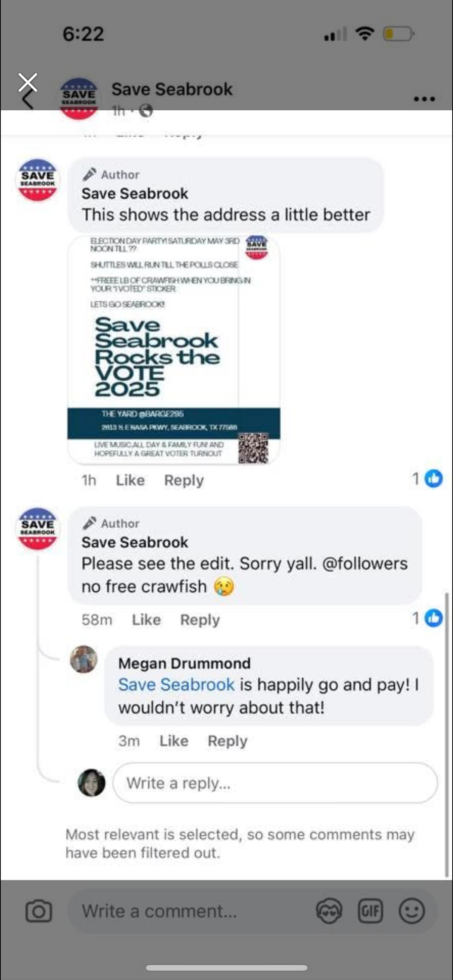Focus the 'Write a comment...' field
The height and width of the screenshot is (980, 453).
click(190, 911)
